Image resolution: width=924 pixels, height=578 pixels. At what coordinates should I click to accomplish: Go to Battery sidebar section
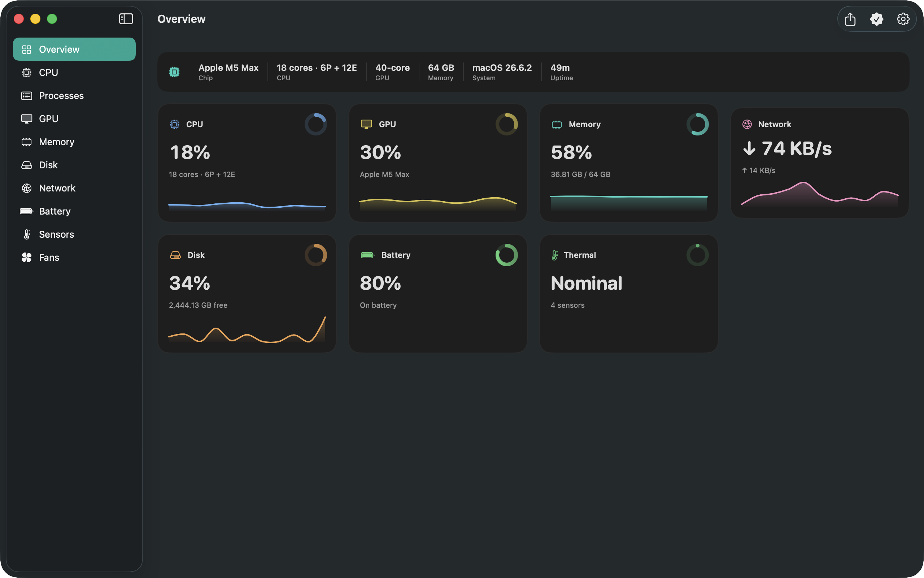click(x=74, y=211)
